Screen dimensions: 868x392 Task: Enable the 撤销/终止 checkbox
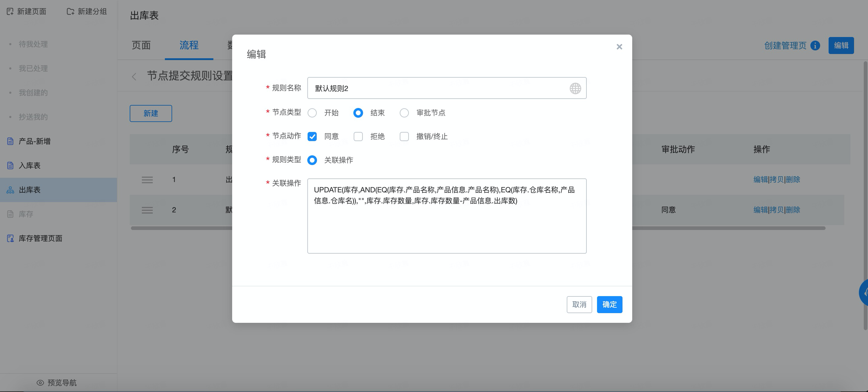pos(404,137)
